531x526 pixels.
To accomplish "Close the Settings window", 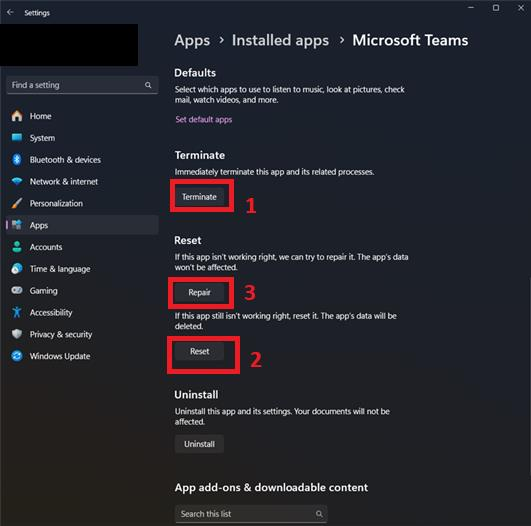I will pos(521,8).
